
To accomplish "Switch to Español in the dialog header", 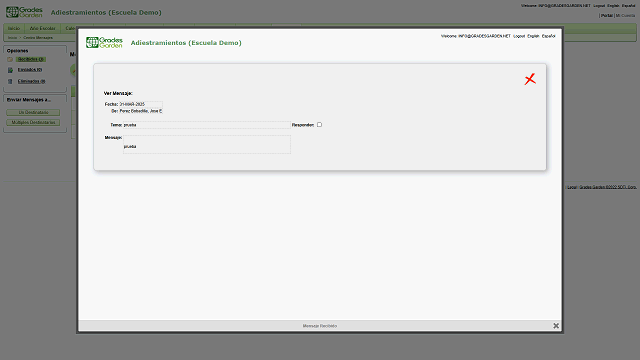I will click(548, 36).
